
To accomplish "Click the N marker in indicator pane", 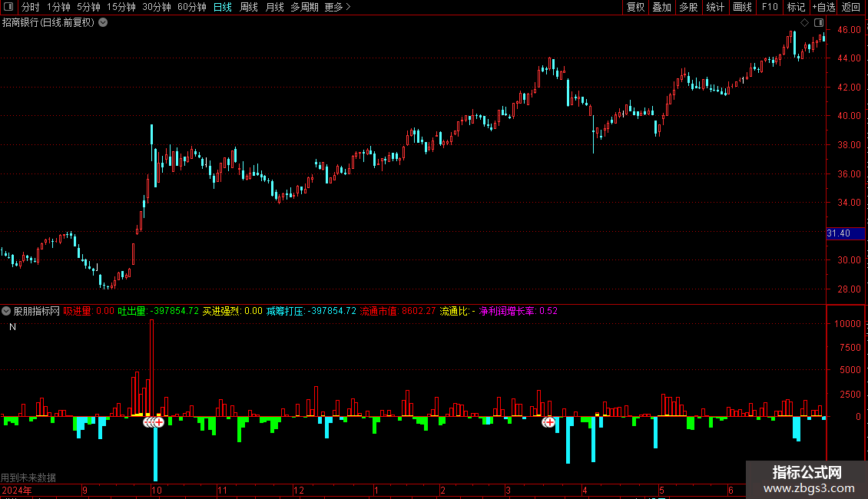I will (12, 327).
